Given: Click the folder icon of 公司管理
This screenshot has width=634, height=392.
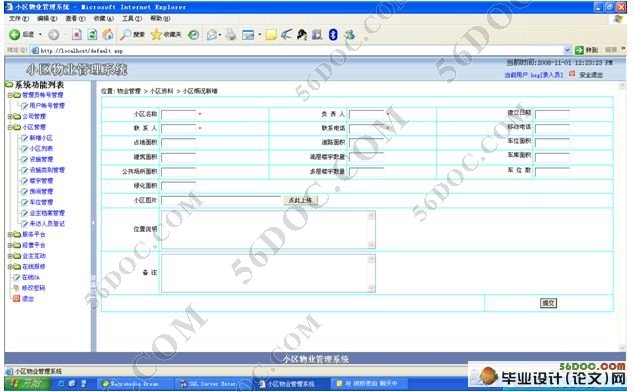Looking at the screenshot, I should tap(17, 117).
